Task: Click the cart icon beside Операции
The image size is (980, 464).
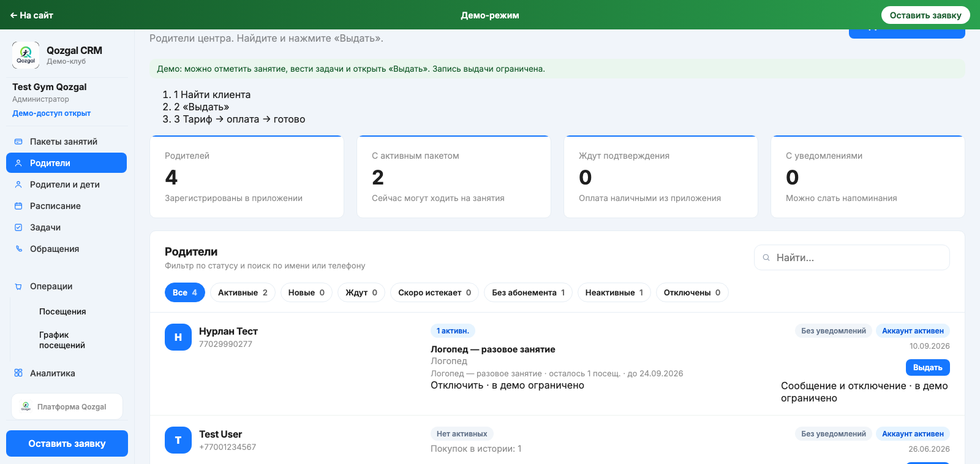Action: (18, 286)
